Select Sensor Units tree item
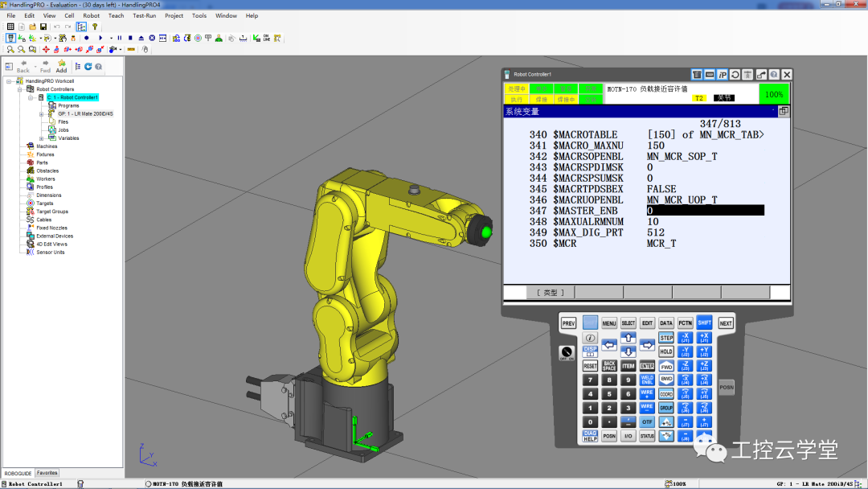 [x=51, y=252]
